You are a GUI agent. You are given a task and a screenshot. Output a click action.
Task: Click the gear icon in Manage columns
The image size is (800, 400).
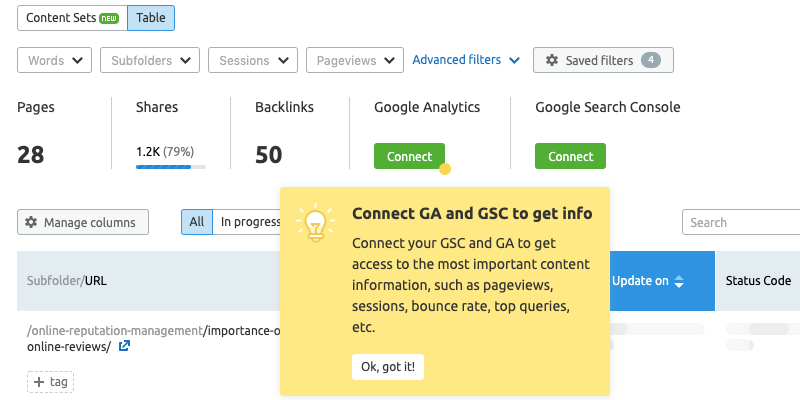tap(31, 222)
